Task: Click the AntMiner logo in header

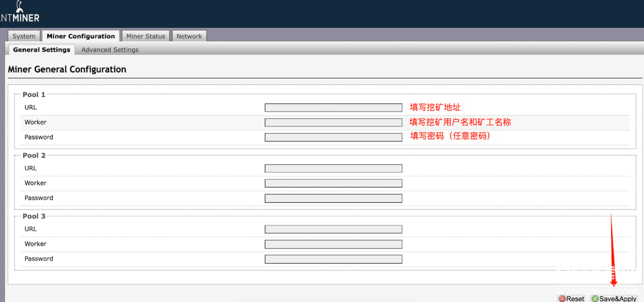Action: (20, 13)
